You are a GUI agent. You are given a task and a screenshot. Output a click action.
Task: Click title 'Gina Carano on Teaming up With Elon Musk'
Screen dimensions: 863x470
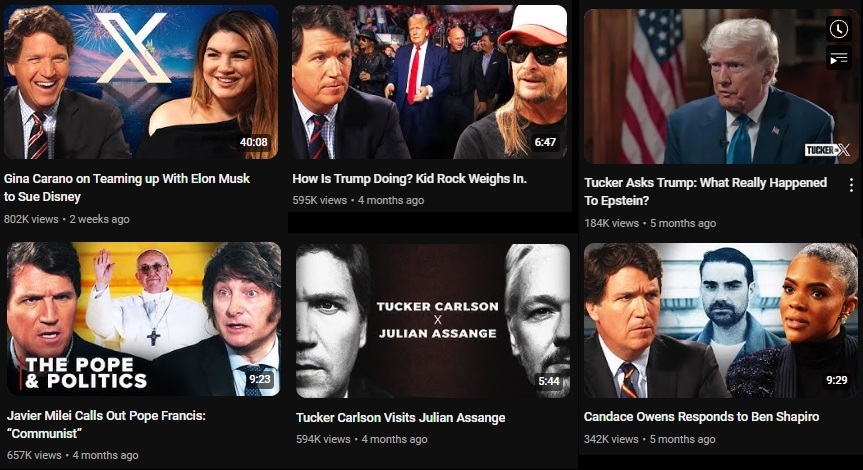[127, 178]
